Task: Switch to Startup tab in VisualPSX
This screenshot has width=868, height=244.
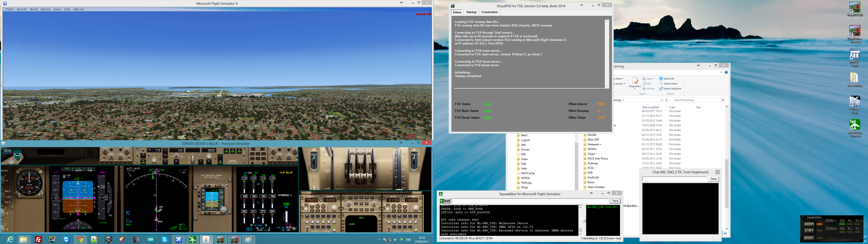Action: coord(471,12)
